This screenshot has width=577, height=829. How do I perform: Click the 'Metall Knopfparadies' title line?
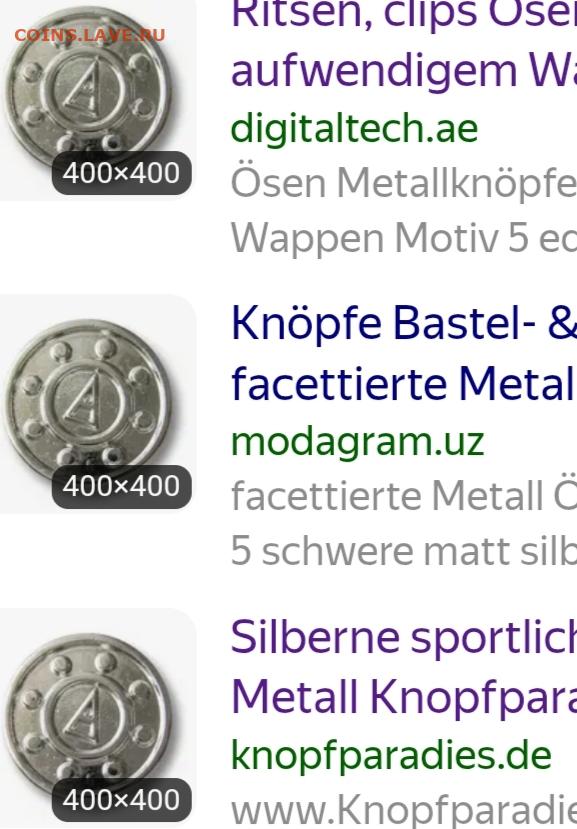404,697
